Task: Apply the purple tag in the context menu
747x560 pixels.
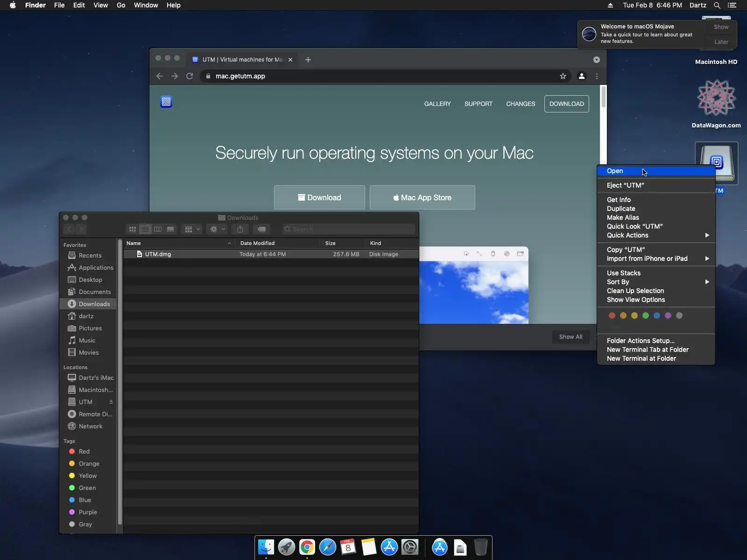Action: (x=668, y=315)
